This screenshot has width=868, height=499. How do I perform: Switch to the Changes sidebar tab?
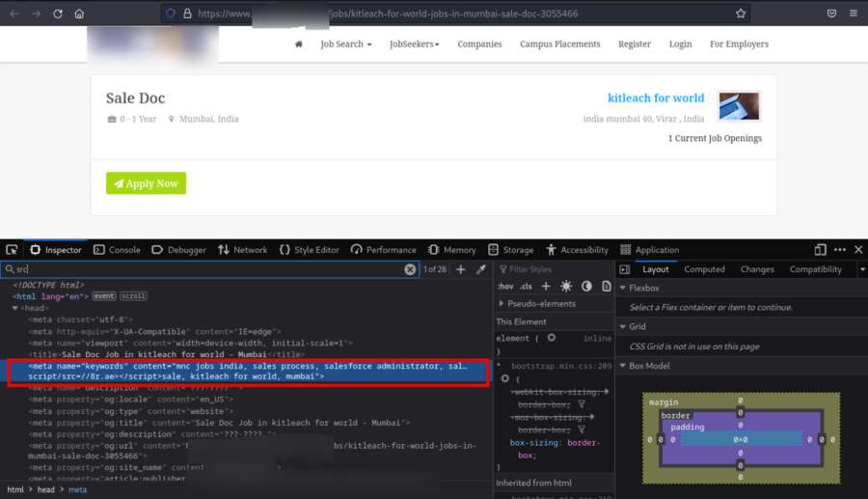pos(757,269)
